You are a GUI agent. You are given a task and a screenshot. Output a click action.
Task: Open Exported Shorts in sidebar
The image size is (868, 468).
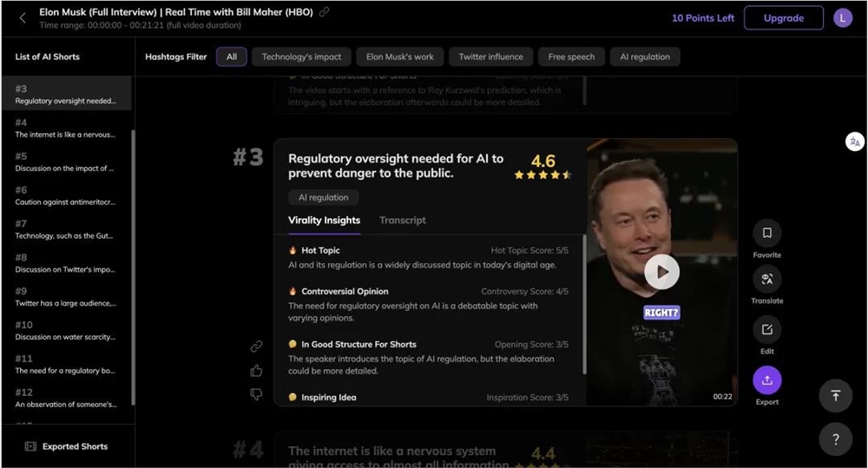(x=67, y=446)
